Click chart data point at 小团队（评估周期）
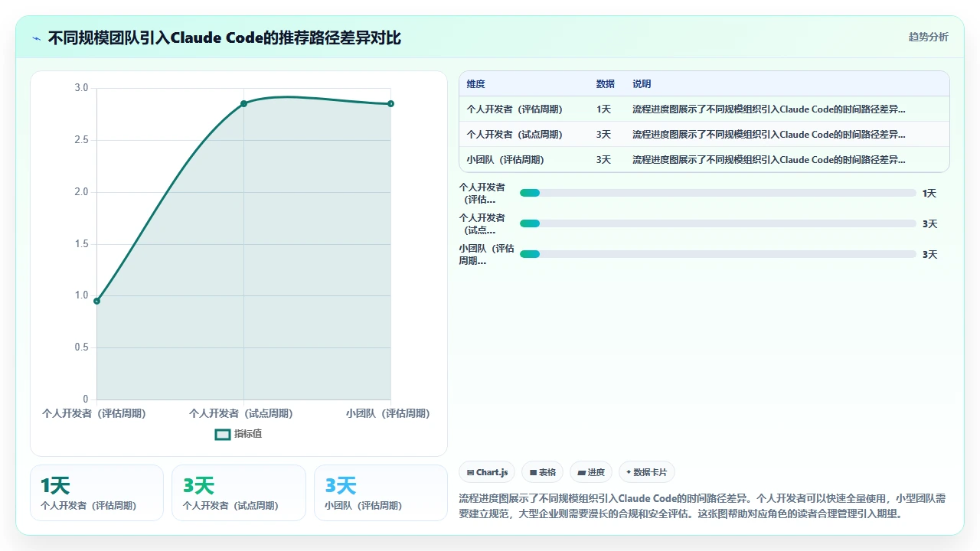The height and width of the screenshot is (551, 980). click(390, 103)
